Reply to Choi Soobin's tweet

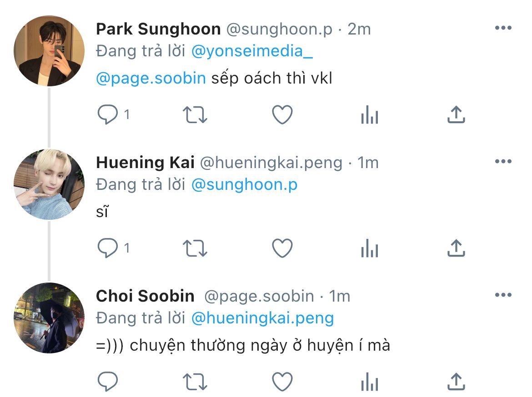click(x=108, y=382)
